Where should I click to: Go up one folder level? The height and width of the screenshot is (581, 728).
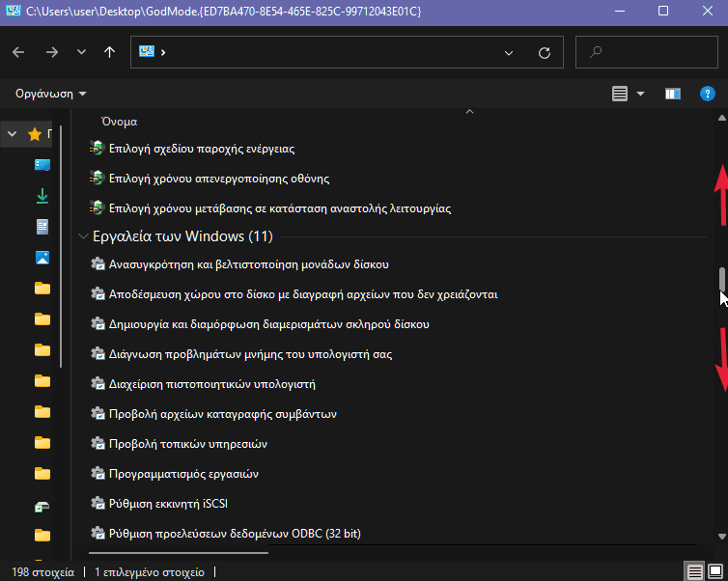coord(109,52)
